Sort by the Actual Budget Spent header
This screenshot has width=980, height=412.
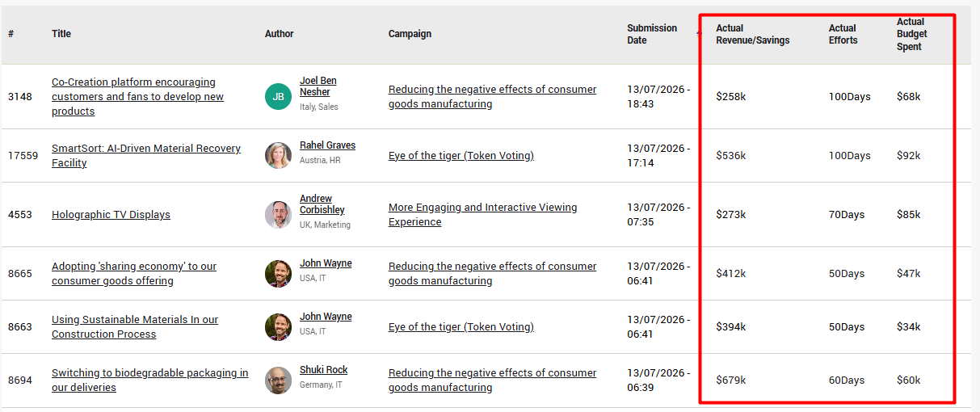click(x=912, y=34)
